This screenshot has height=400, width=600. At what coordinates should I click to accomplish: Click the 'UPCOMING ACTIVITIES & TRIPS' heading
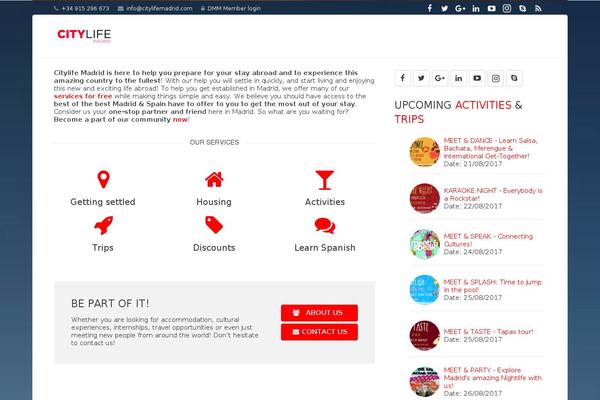click(x=458, y=112)
